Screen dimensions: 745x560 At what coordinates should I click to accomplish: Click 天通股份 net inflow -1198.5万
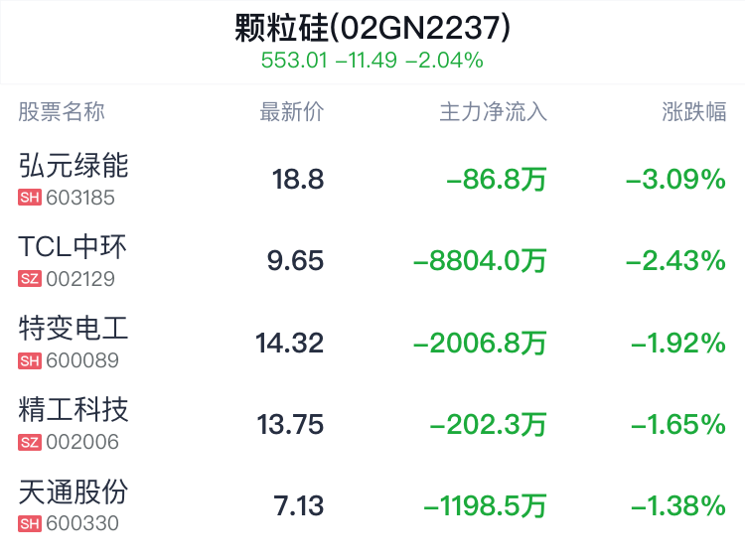(x=485, y=505)
